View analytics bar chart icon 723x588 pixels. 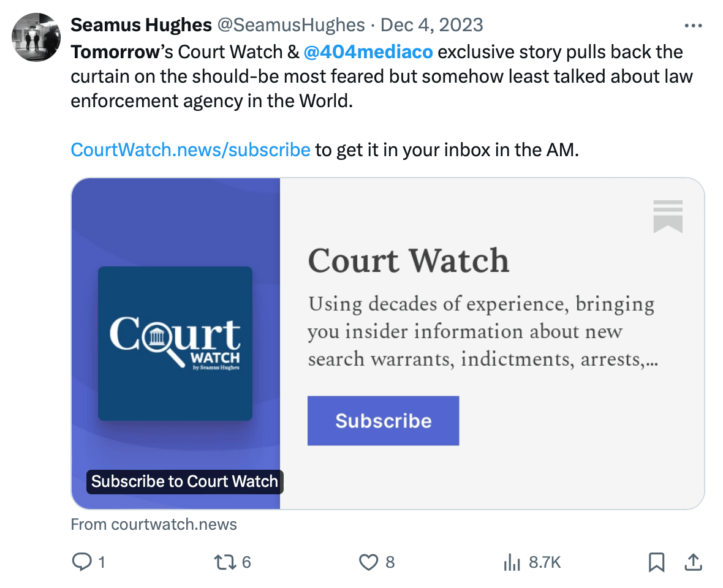[512, 562]
